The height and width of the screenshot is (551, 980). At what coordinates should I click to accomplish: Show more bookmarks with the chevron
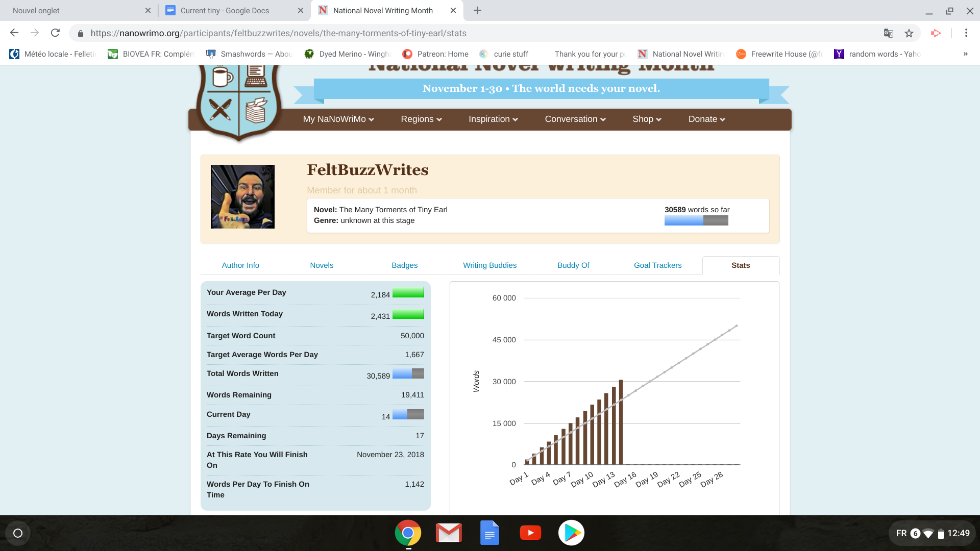[966, 54]
